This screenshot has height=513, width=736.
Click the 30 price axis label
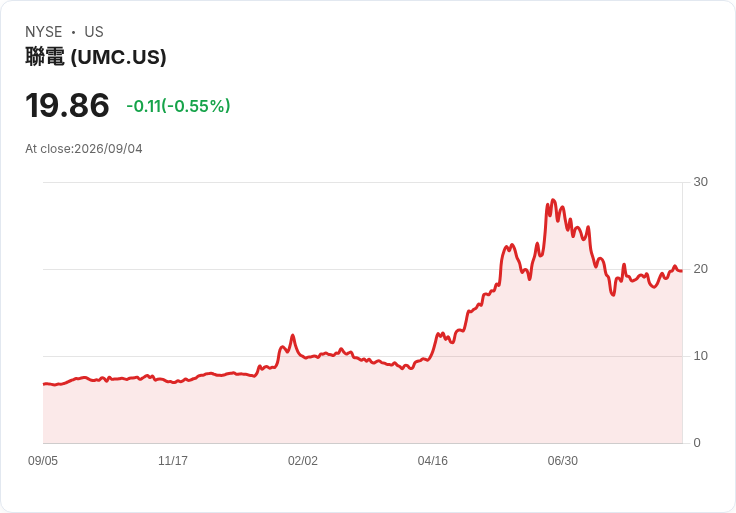pos(701,182)
